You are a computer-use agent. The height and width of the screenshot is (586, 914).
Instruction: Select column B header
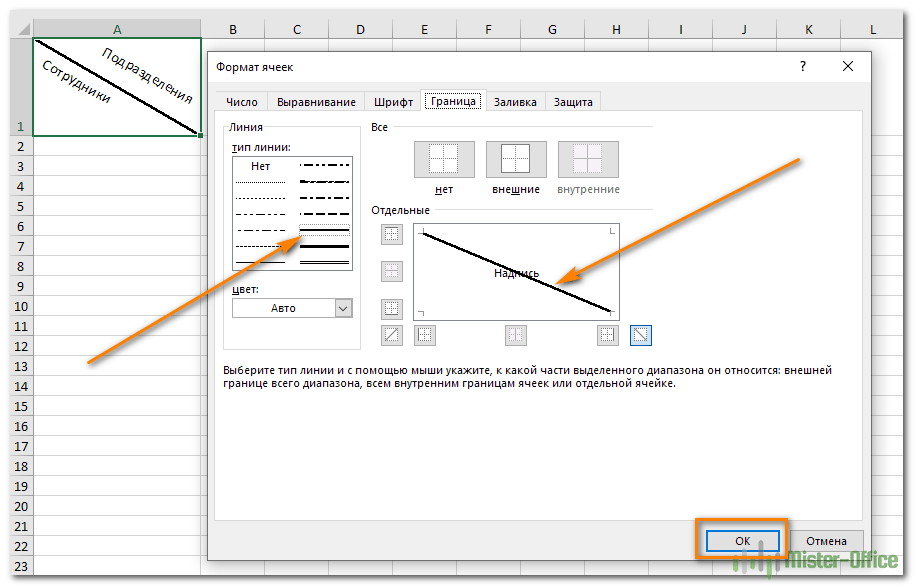point(233,30)
